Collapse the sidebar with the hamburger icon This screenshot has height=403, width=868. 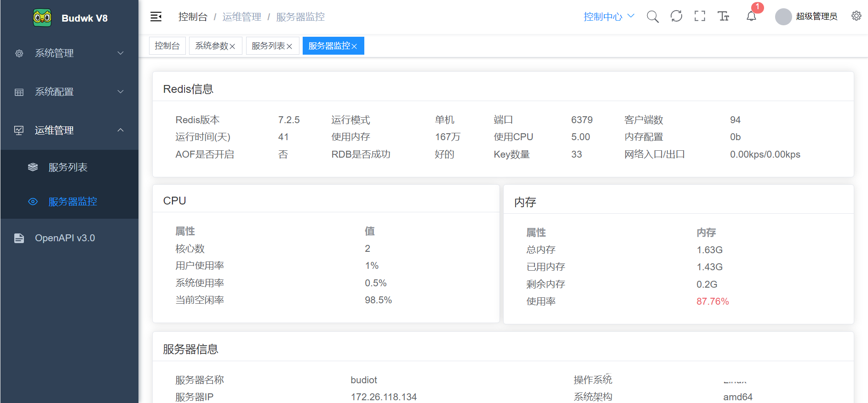tap(156, 17)
